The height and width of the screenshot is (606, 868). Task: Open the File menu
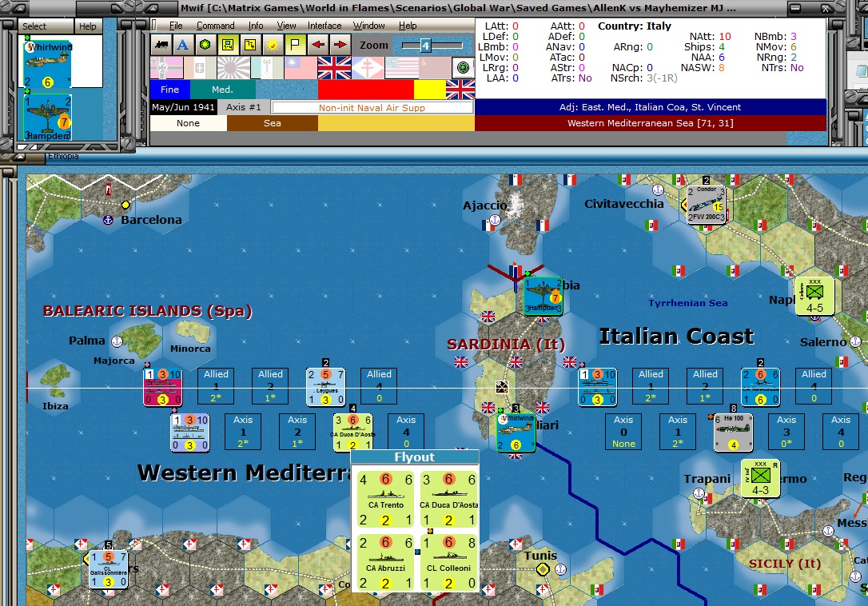pos(176,26)
